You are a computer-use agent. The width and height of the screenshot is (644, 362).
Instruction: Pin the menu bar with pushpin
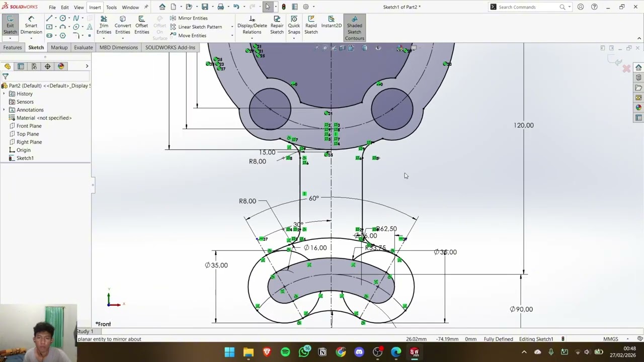pyautogui.click(x=146, y=7)
